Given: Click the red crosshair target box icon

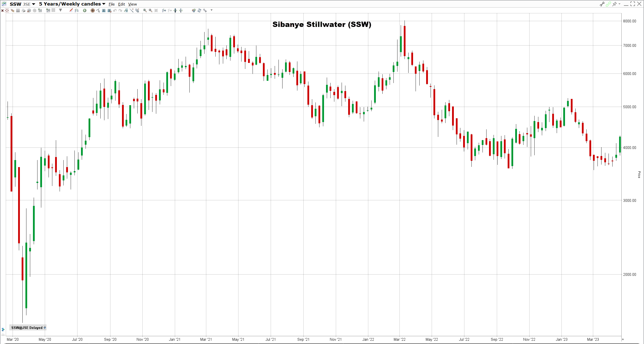Looking at the screenshot, I should pos(7,10).
